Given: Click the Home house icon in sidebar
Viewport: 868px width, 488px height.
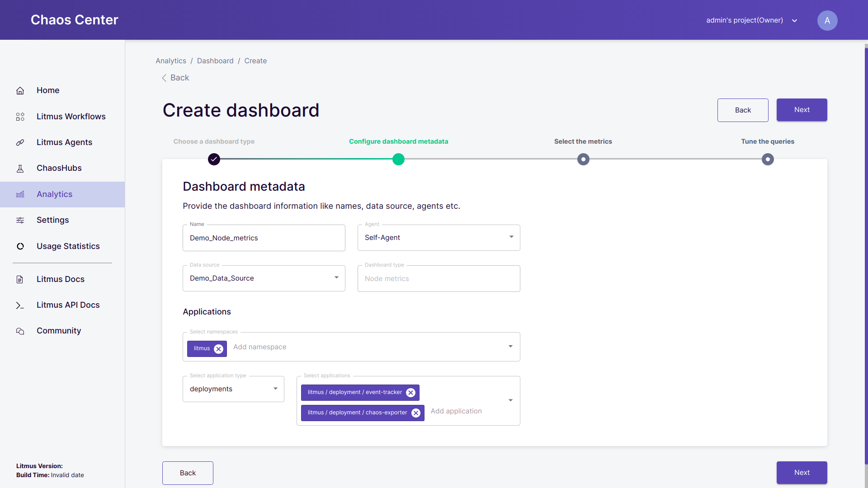Looking at the screenshot, I should [20, 91].
